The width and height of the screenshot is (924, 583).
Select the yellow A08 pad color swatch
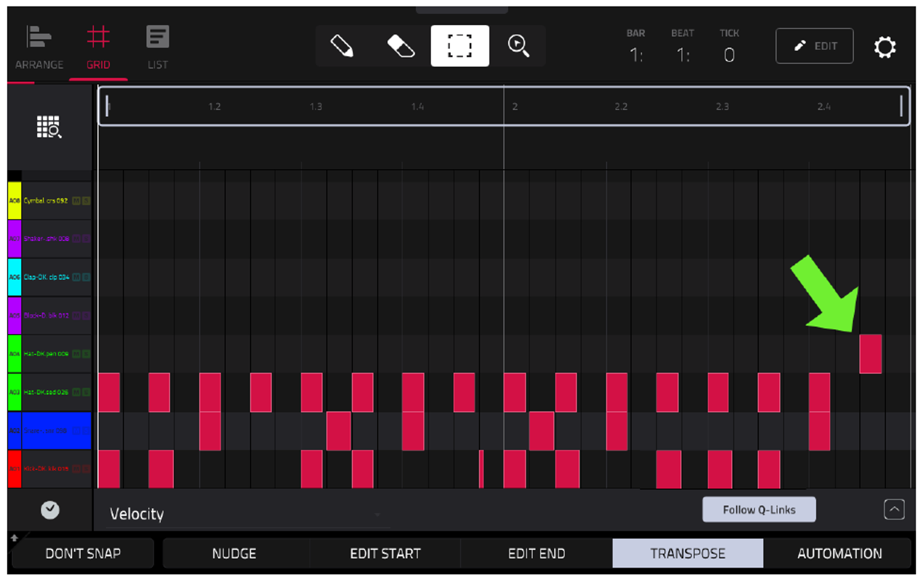click(15, 201)
